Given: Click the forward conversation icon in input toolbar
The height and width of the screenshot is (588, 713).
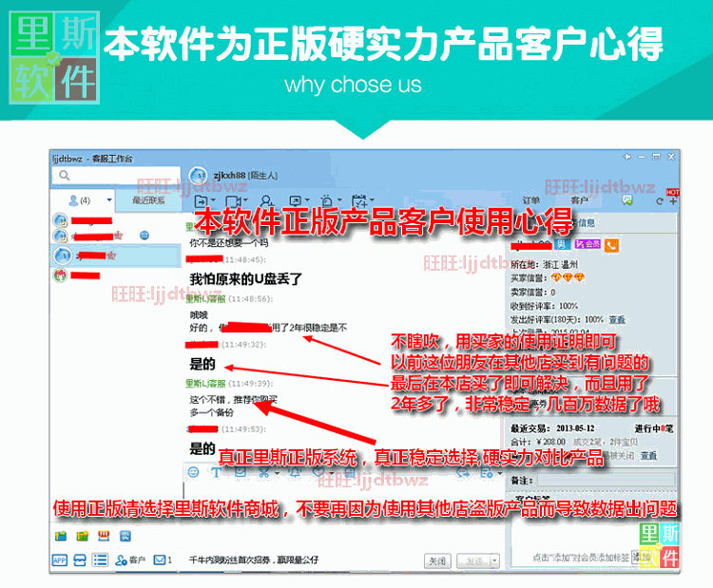Looking at the screenshot, I should (463, 473).
